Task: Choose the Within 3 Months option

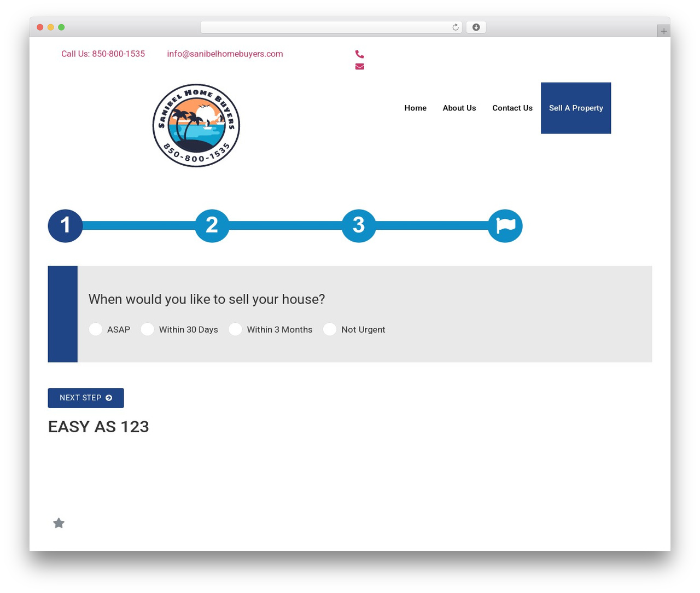Action: tap(235, 329)
